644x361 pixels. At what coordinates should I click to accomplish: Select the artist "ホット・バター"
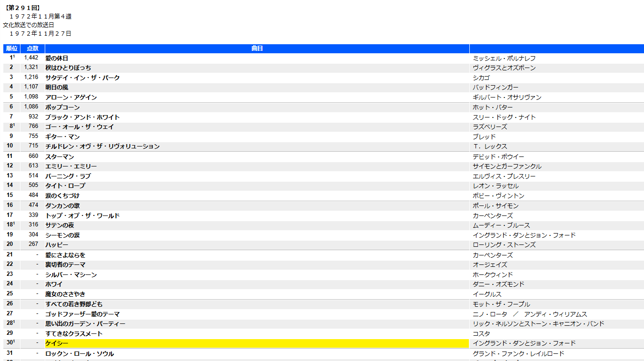(493, 107)
